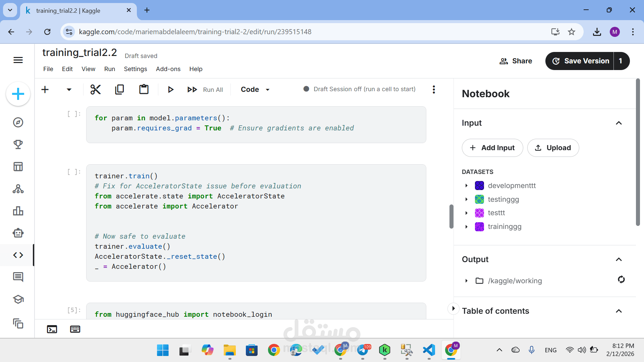Open keyboard shortcuts icon at bottom
The height and width of the screenshot is (362, 644).
[x=75, y=329]
